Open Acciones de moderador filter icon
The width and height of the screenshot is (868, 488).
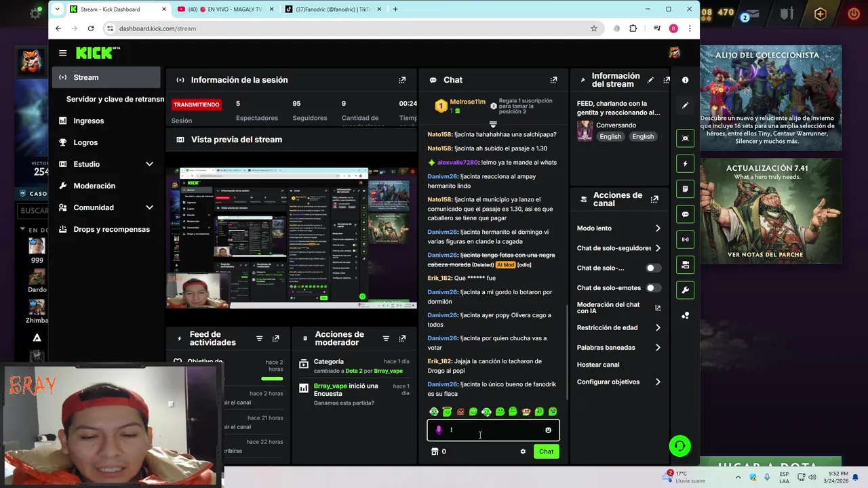386,338
